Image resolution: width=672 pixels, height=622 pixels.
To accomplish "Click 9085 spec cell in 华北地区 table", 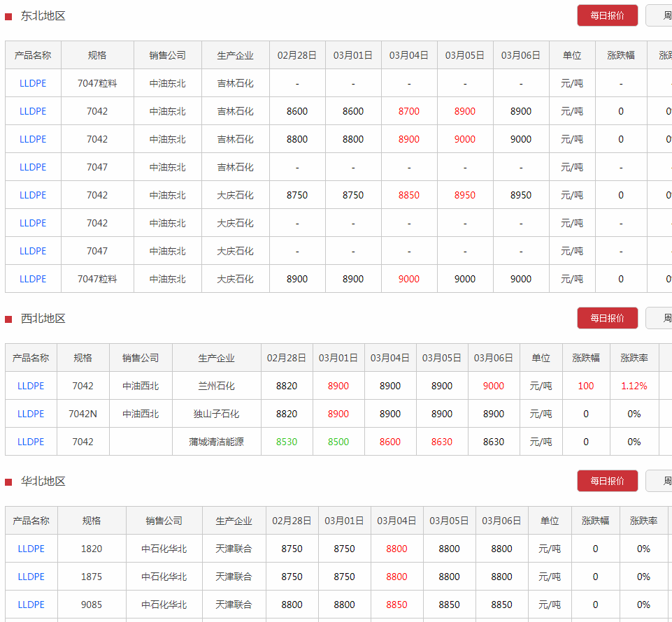I will (92, 605).
